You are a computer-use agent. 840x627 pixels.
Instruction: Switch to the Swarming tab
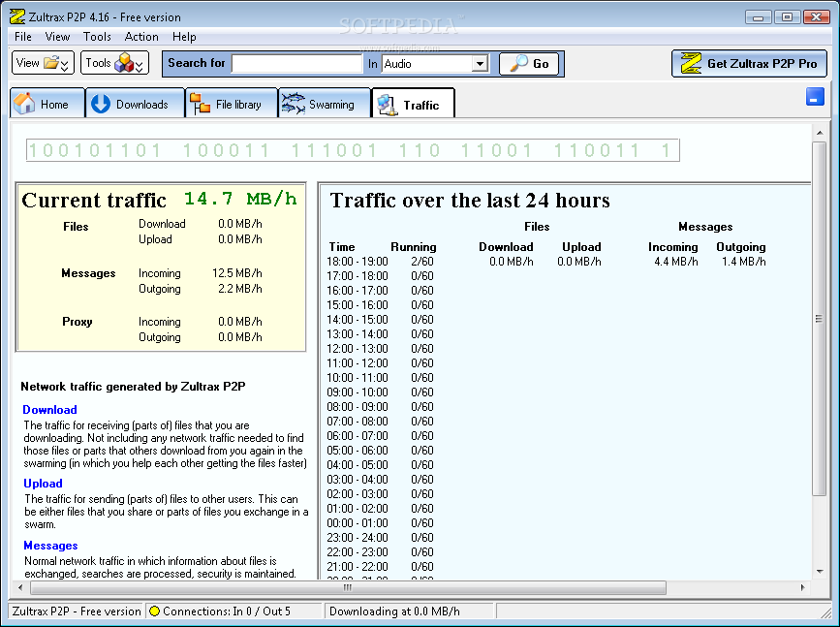[x=325, y=104]
